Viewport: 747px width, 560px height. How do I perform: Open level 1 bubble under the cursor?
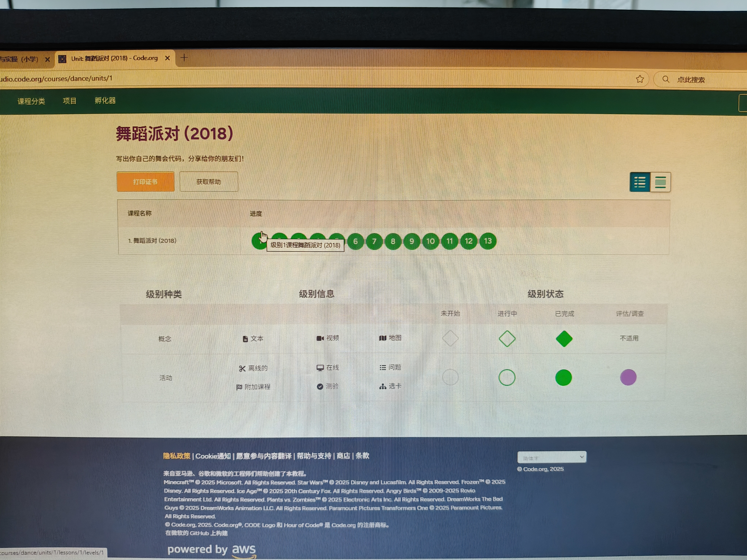click(x=259, y=241)
